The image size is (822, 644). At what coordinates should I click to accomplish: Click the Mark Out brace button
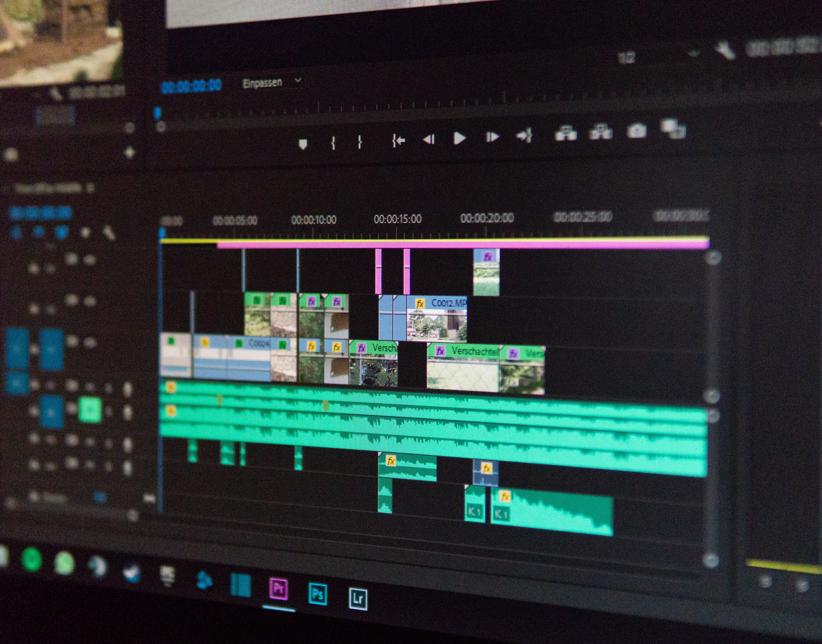pos(360,142)
